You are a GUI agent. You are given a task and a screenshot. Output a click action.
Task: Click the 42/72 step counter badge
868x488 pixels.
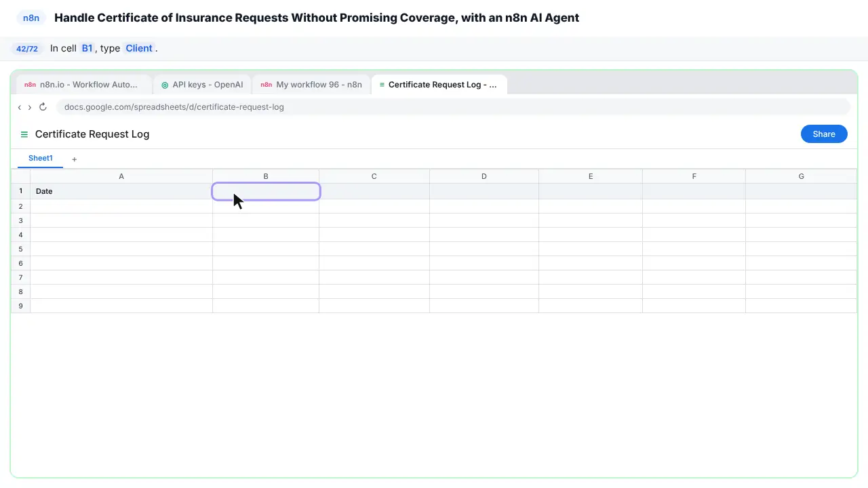27,49
